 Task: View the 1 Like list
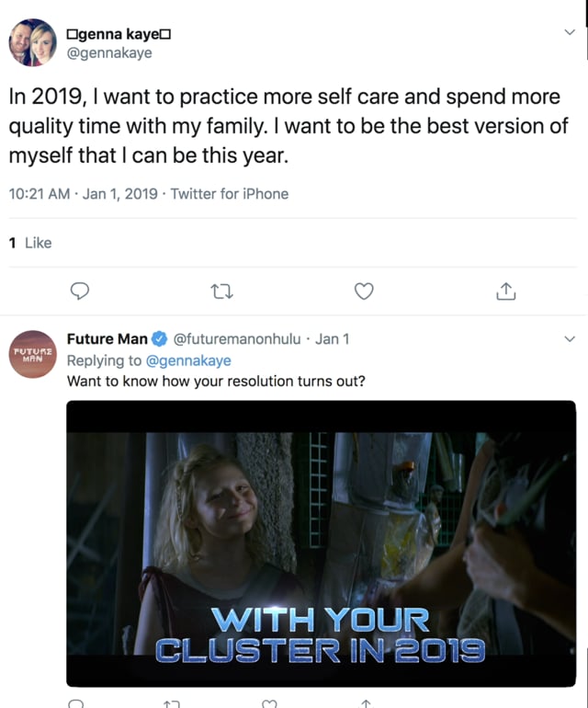click(x=30, y=243)
